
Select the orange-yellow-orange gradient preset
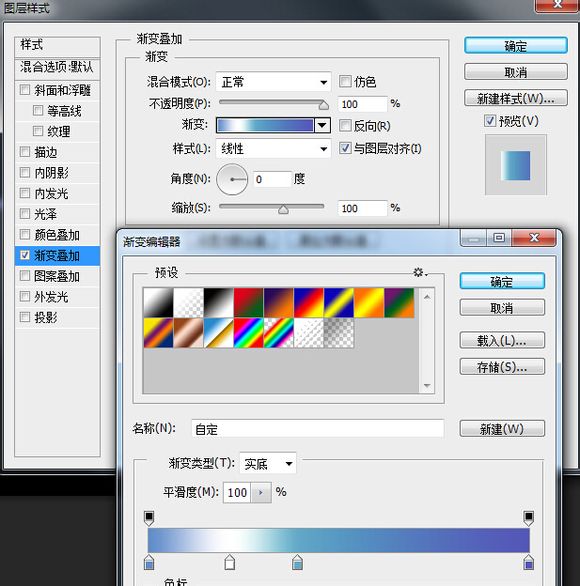point(369,303)
